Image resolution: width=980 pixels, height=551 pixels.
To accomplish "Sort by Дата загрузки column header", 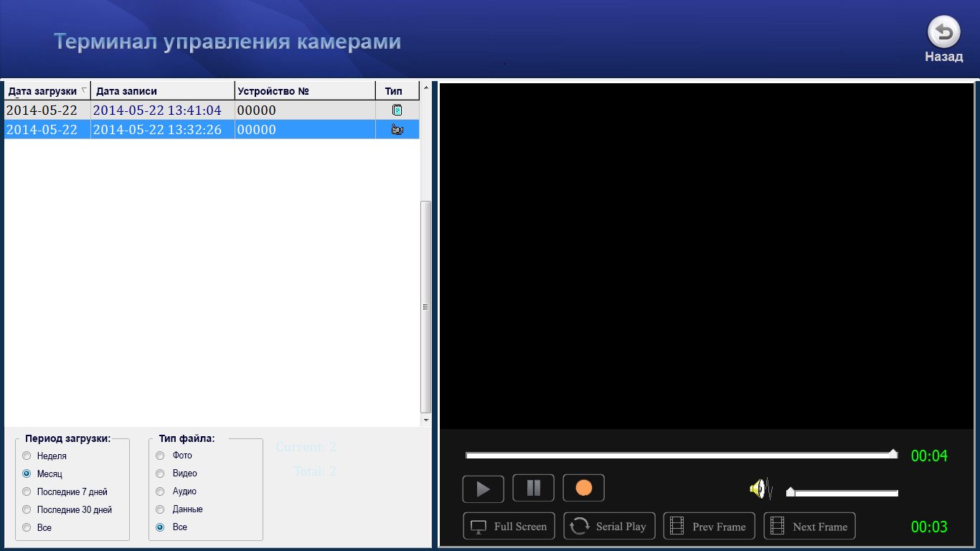I will click(43, 91).
